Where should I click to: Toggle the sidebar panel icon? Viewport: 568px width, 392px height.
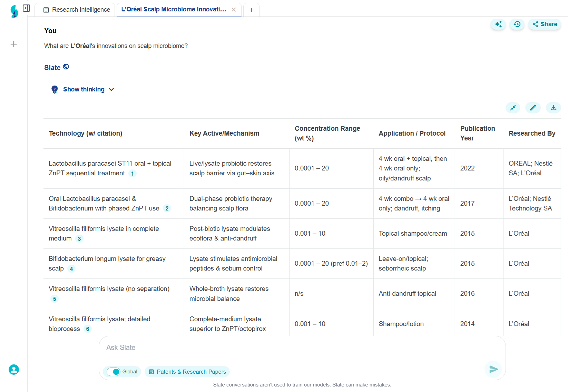click(26, 8)
